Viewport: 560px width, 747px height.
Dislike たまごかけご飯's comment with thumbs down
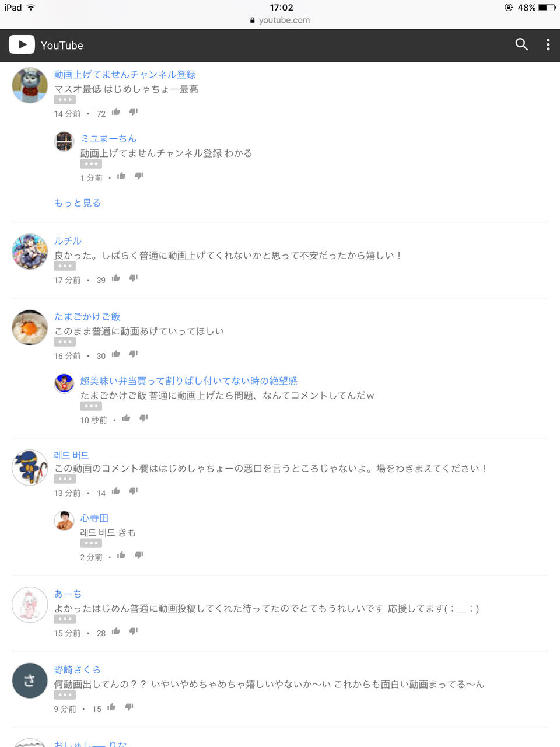[134, 354]
